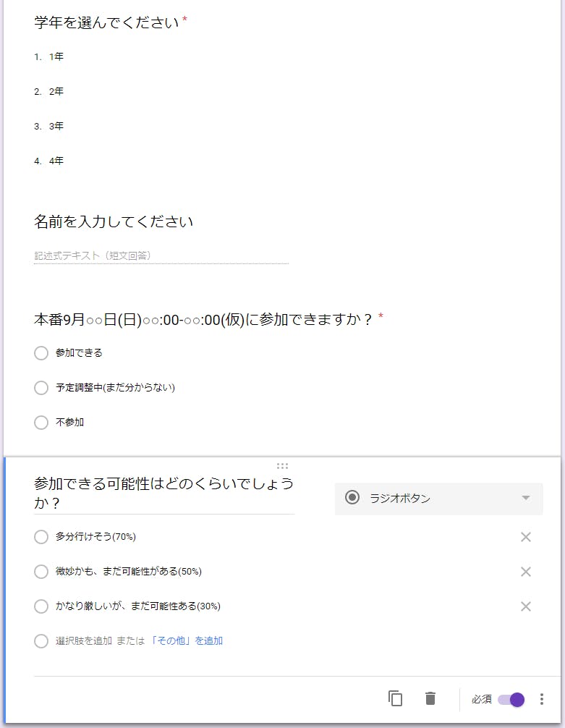This screenshot has width=565, height=728.
Task: Delete the question using the trash icon
Action: tap(430, 699)
